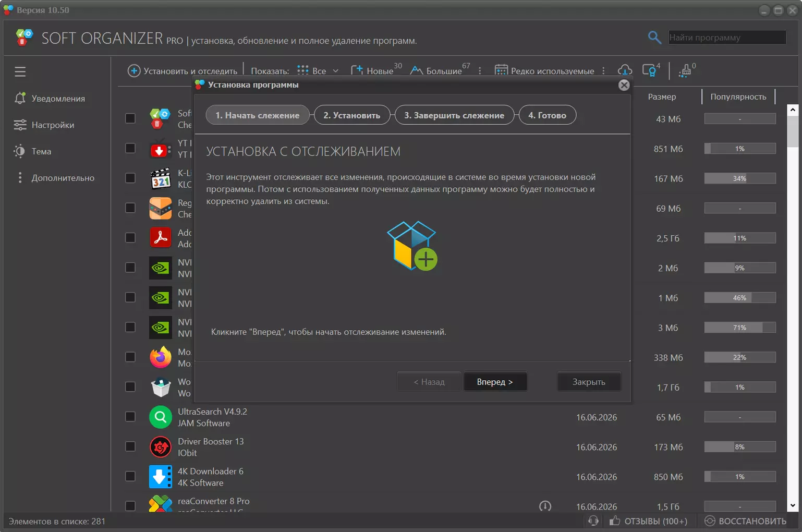This screenshot has width=802, height=532.
Task: Select step 2. Установить
Action: [x=352, y=115]
